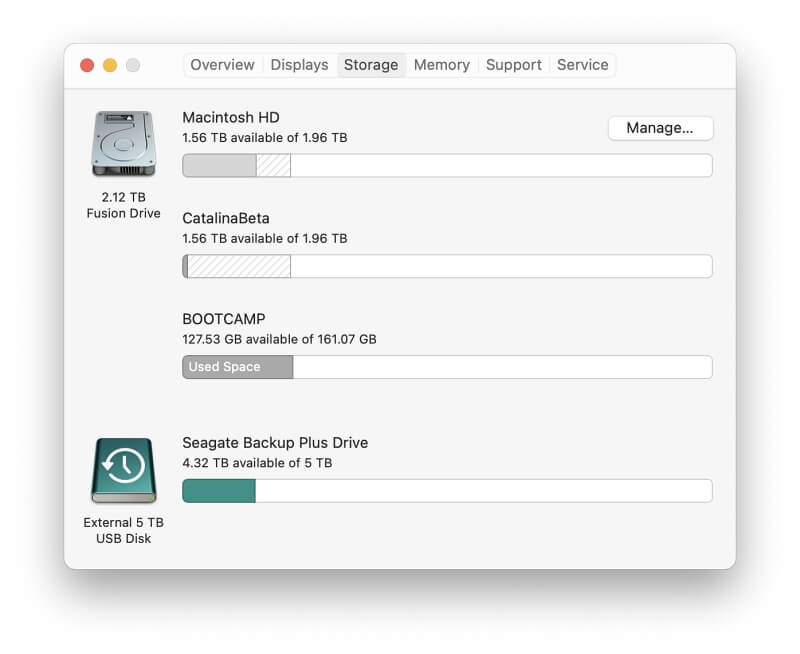
Task: Click the CatalinaBeta volume name
Action: pos(226,218)
